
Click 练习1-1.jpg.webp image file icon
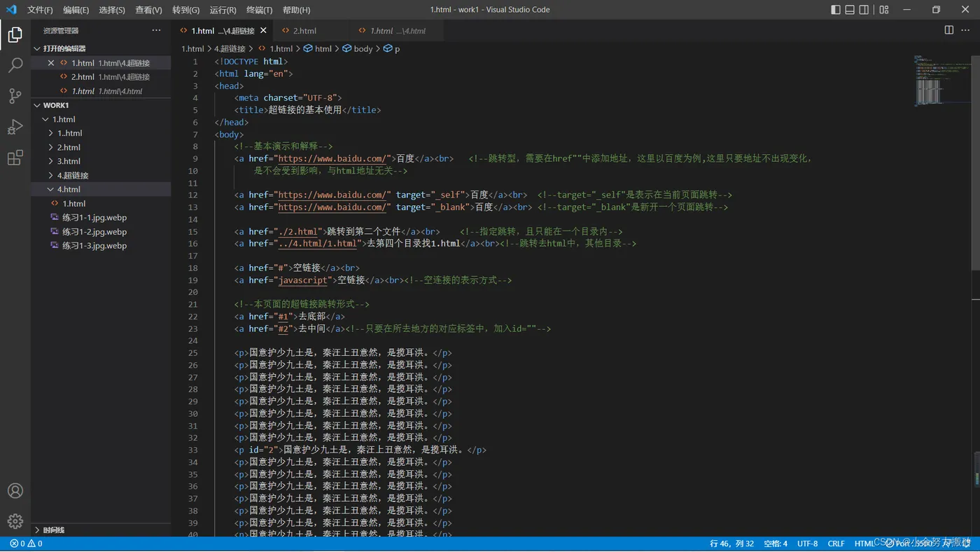(55, 218)
